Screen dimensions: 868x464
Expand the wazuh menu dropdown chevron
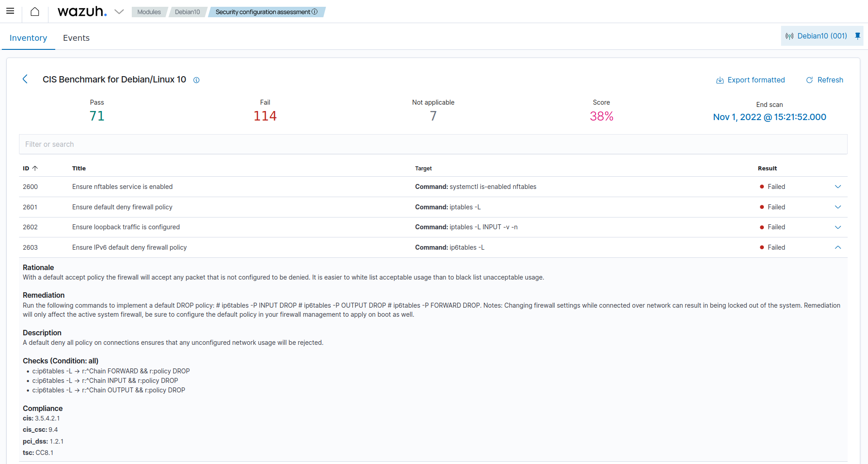click(x=119, y=12)
